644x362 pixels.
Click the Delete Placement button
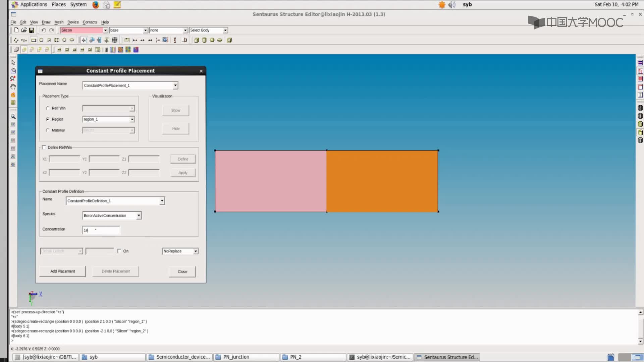click(x=116, y=271)
